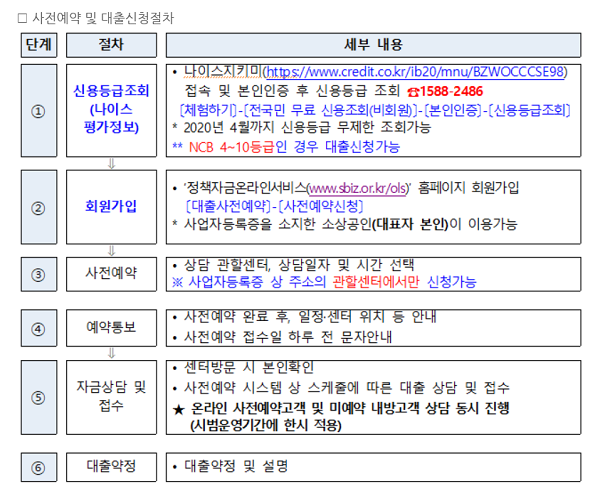Click the 대출약정 procedure box
600x496 pixels.
[x=112, y=466]
